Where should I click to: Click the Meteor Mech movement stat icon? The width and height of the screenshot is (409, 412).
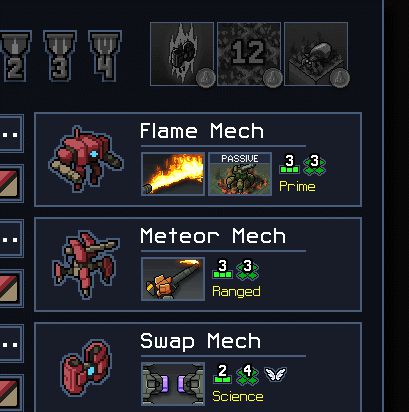[247, 269]
